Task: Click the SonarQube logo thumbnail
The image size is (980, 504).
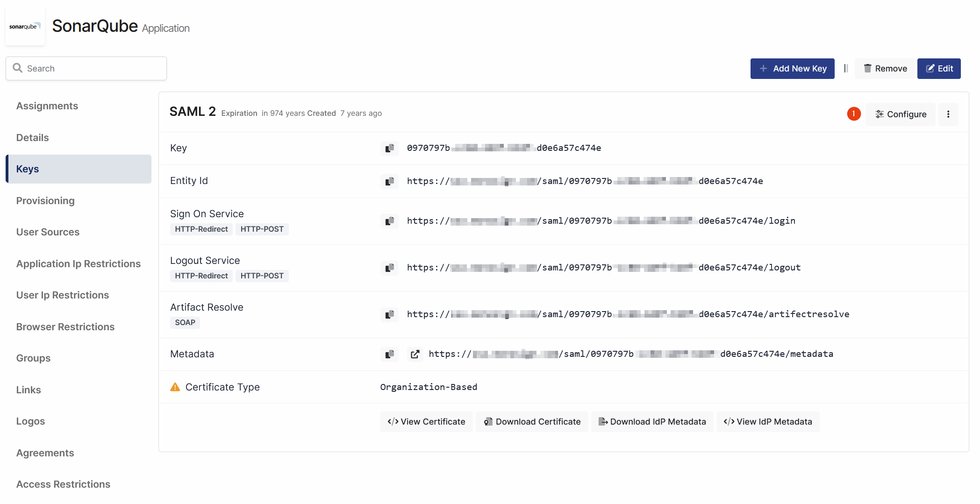Action: [25, 27]
